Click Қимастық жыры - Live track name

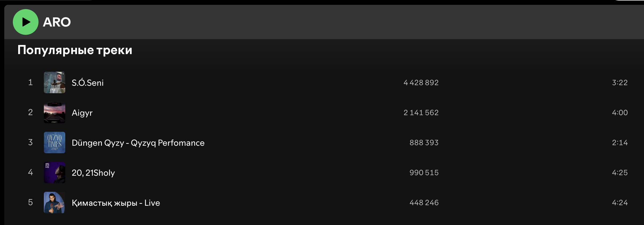tap(116, 203)
